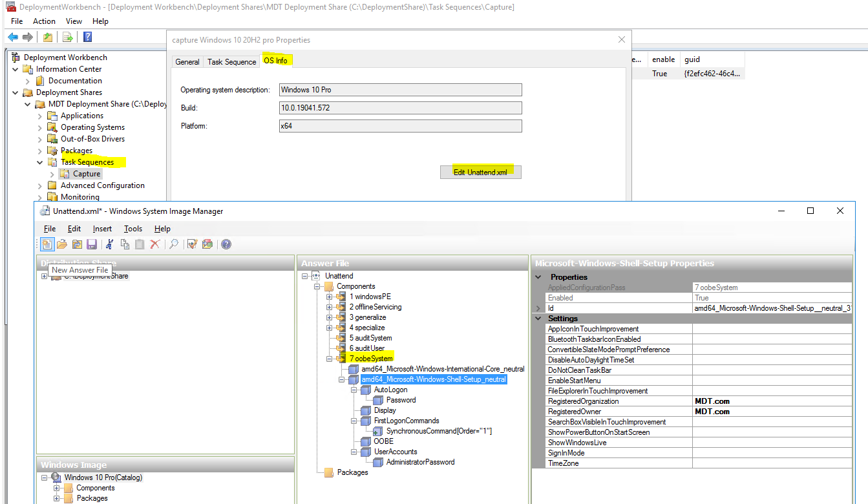Click Create Configuration Set icon
868x504 pixels.
point(207,244)
